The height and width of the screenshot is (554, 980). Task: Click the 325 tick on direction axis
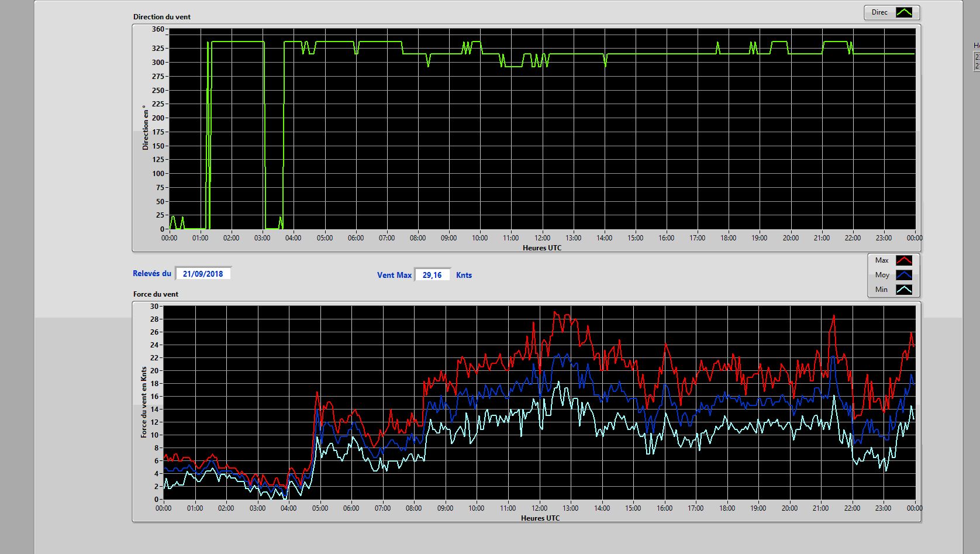pos(158,48)
